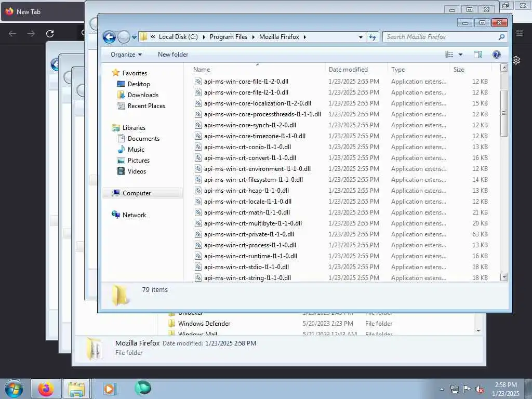This screenshot has width=532, height=399.
Task: Click Mozilla Firefox breadcrumb segment
Action: 279,37
